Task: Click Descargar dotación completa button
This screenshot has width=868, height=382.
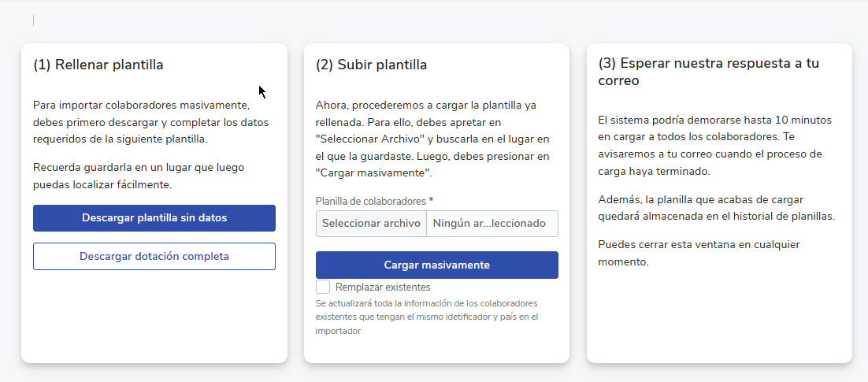Action: 154,256
